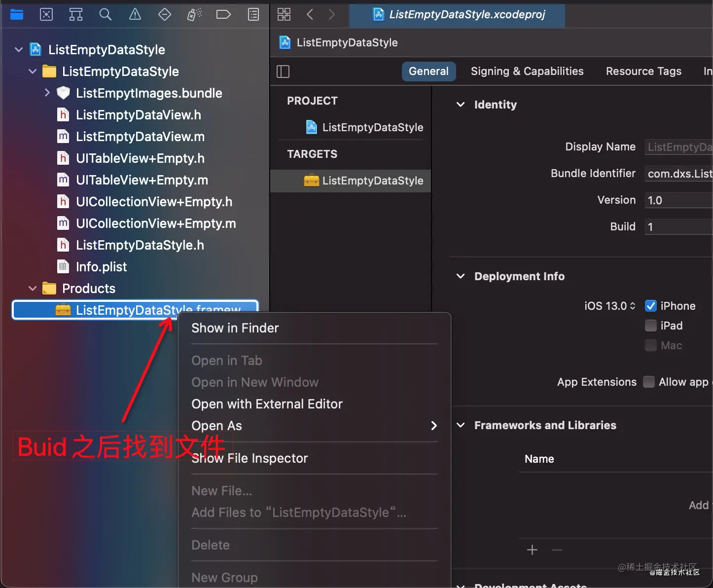
Task: Add a framework with the plus button
Action: point(532,550)
